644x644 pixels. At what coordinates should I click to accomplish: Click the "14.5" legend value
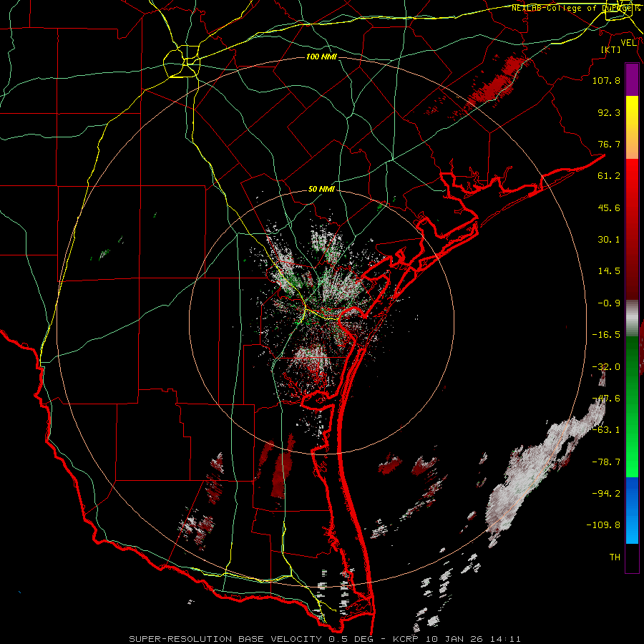(x=609, y=271)
